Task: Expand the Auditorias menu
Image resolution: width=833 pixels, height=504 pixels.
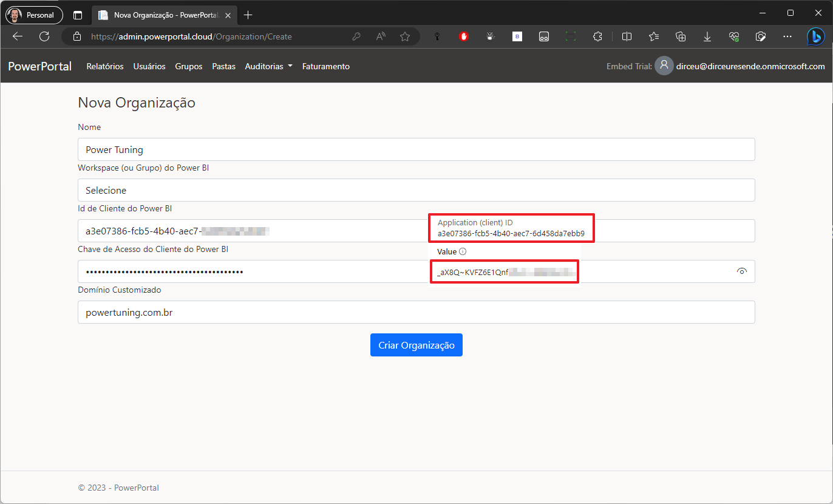Action: click(268, 66)
